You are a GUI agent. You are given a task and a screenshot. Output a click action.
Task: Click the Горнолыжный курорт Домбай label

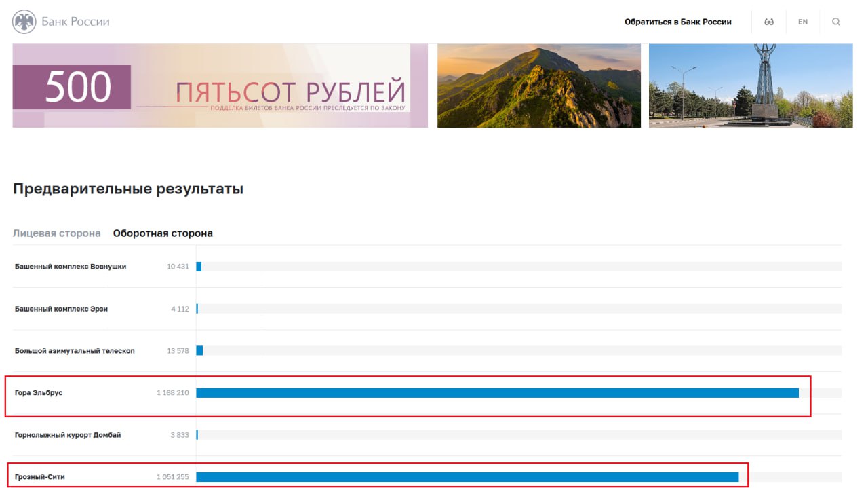(68, 435)
